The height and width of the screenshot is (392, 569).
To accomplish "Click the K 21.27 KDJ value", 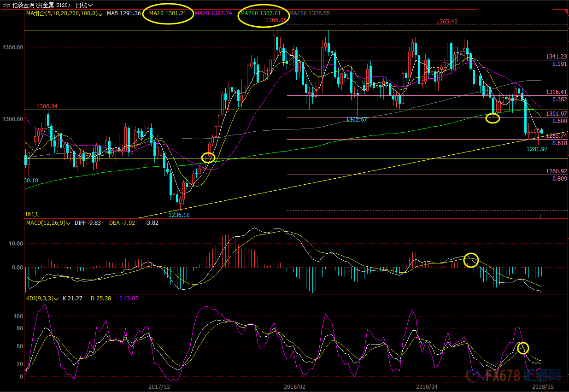I will point(71,298).
